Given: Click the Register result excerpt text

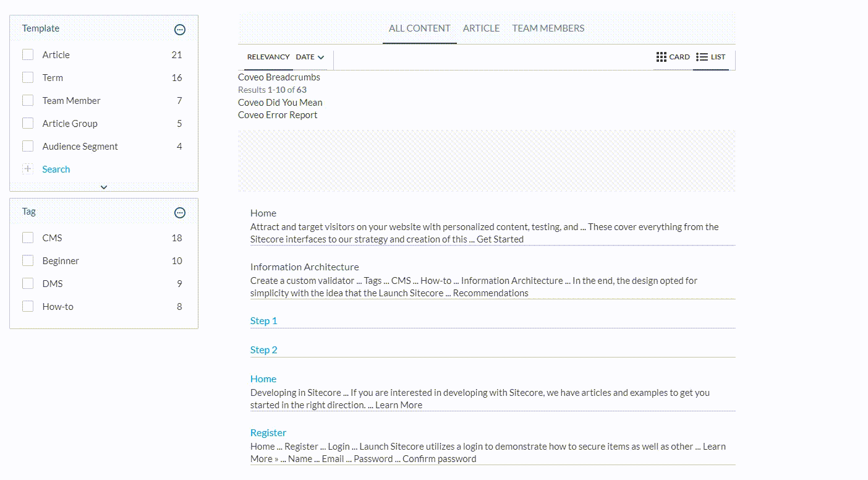Looking at the screenshot, I should (x=488, y=452).
